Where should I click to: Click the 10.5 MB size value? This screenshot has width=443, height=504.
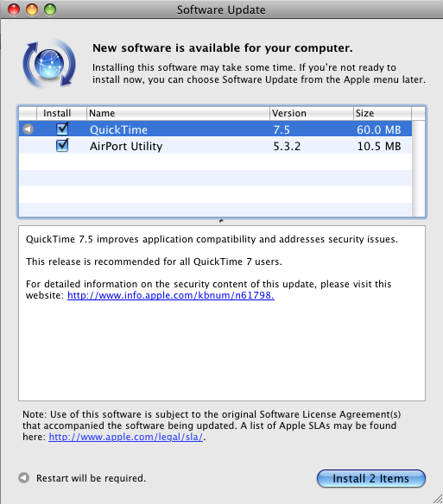click(x=379, y=146)
